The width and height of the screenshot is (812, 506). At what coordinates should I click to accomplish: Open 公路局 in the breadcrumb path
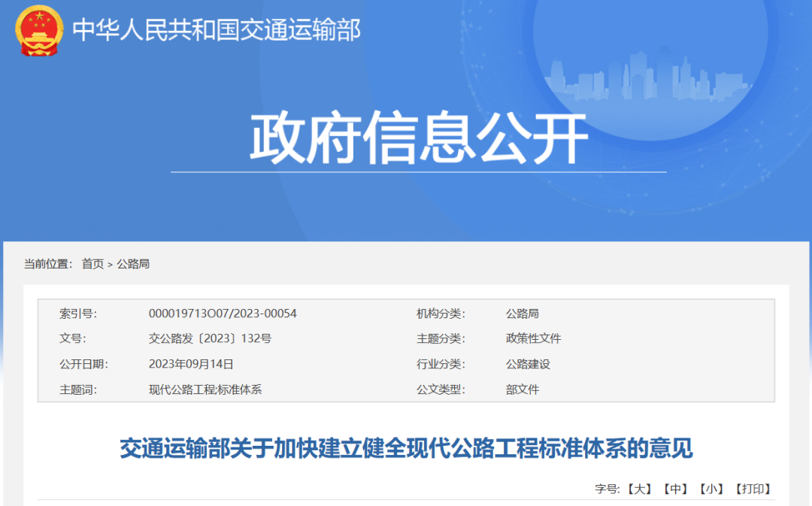coord(133,264)
